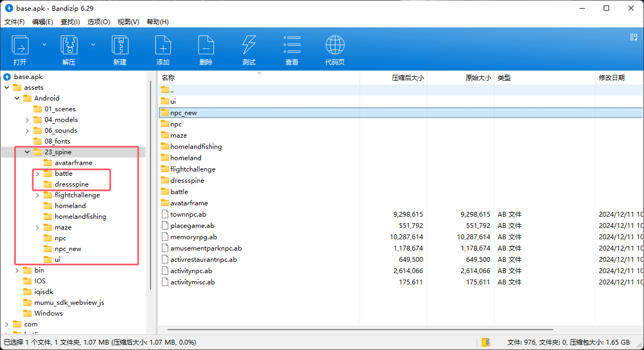The image size is (644, 350).
Task: Expand the 06_sounds tree folder
Action: (x=27, y=131)
